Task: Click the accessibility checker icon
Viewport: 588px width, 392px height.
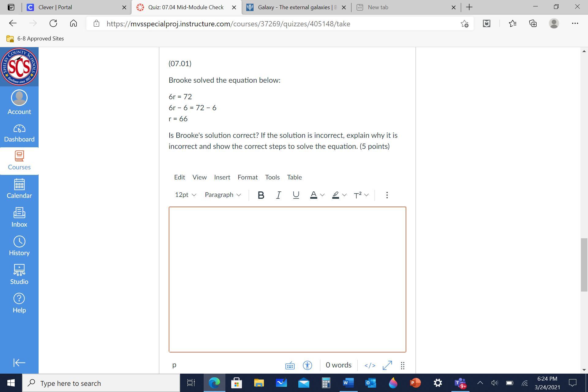Action: (x=307, y=365)
